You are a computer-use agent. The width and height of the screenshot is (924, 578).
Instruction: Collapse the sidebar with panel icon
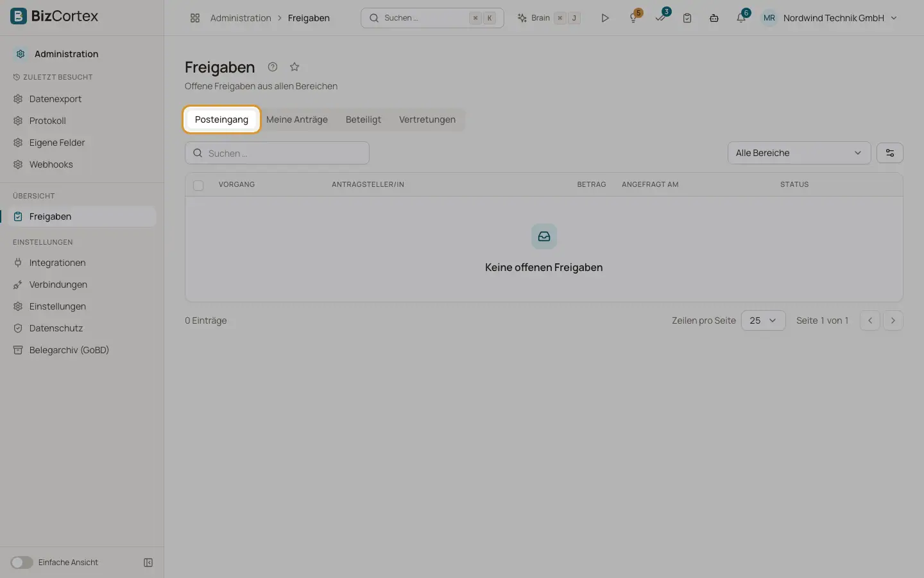(148, 563)
